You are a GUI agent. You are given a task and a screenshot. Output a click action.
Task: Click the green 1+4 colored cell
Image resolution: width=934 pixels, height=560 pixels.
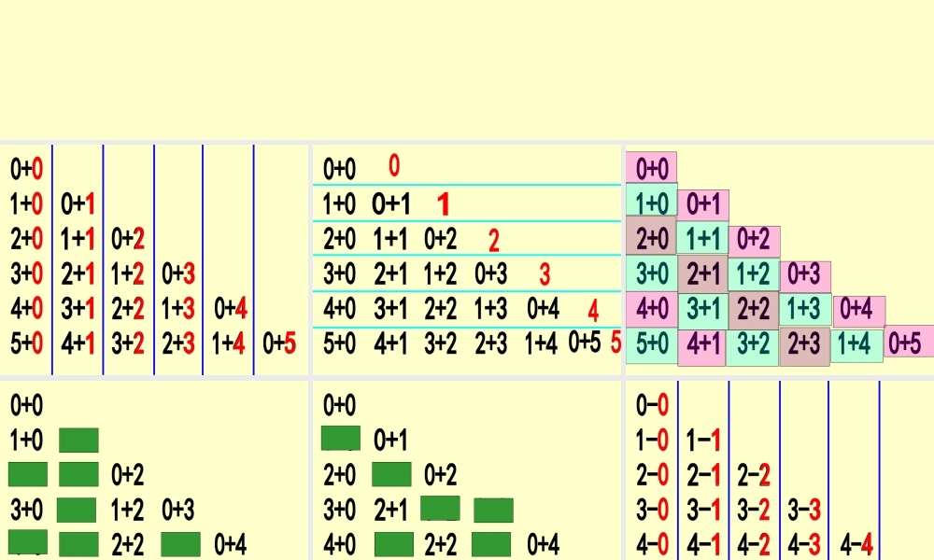tap(856, 344)
